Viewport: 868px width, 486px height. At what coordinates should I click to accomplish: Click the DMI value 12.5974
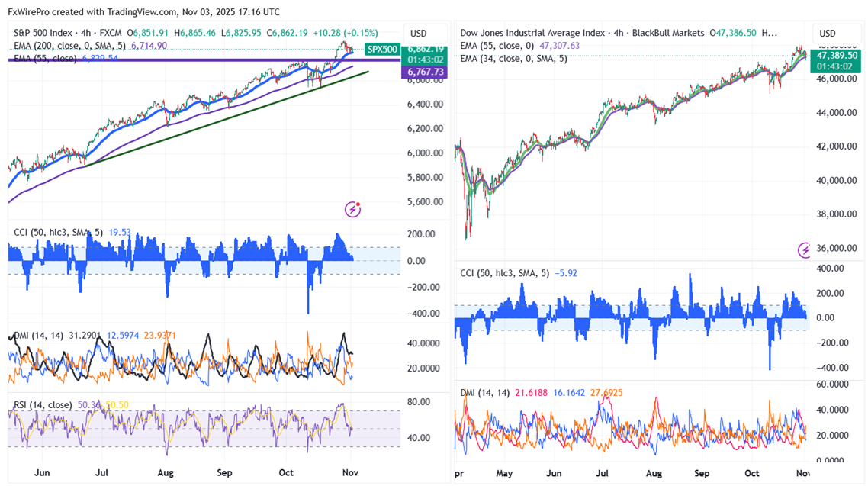123,335
